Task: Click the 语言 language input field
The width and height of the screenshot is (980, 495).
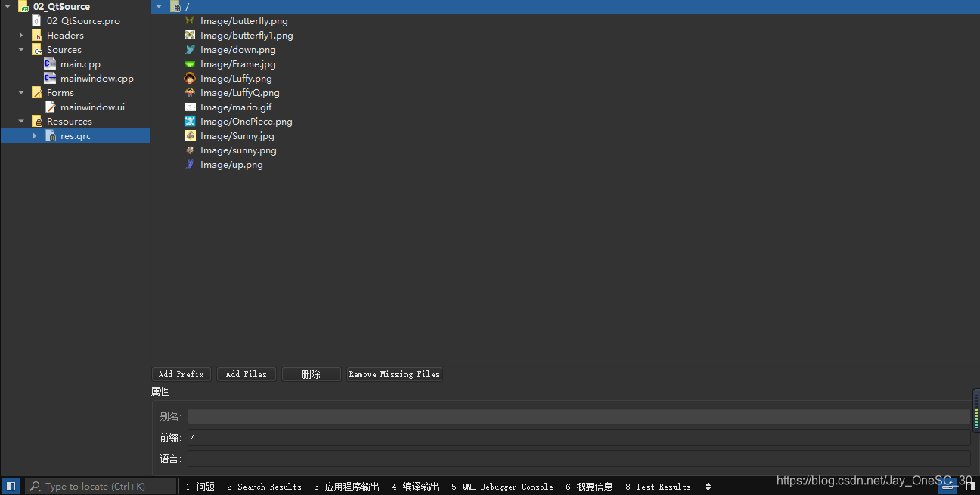Action: click(579, 459)
